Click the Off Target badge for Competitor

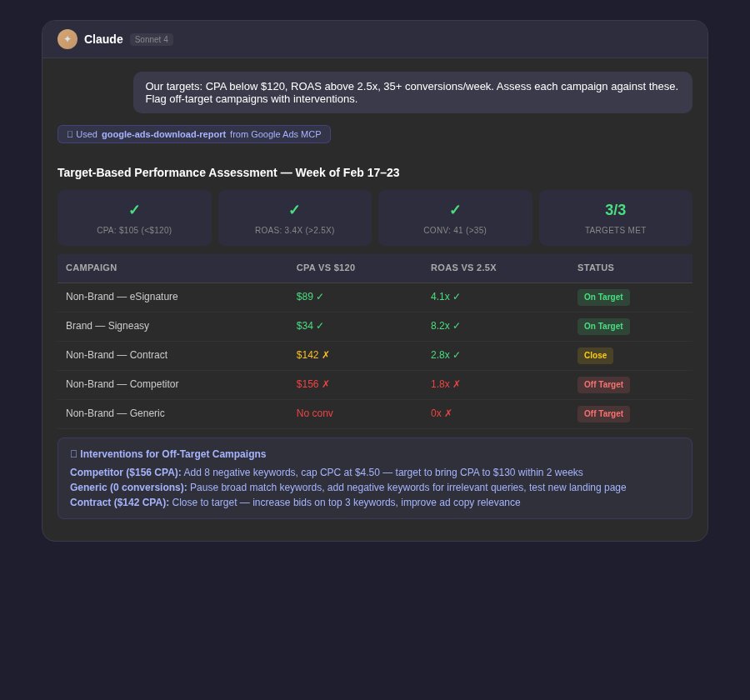(x=603, y=385)
